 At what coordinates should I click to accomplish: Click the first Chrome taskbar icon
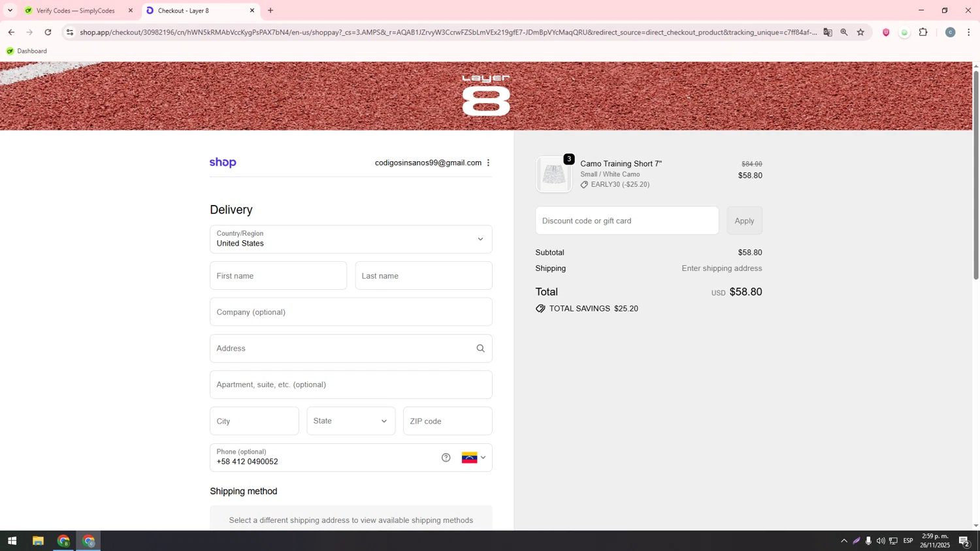pyautogui.click(x=63, y=541)
